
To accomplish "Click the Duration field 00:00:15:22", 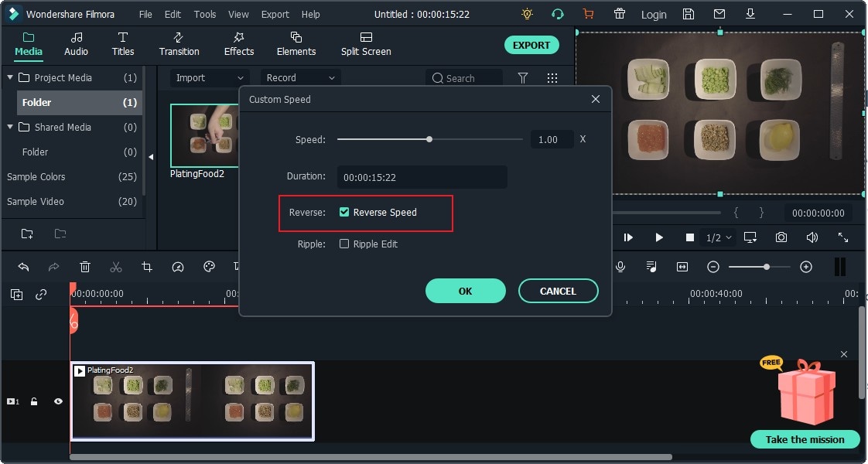I will (x=422, y=178).
